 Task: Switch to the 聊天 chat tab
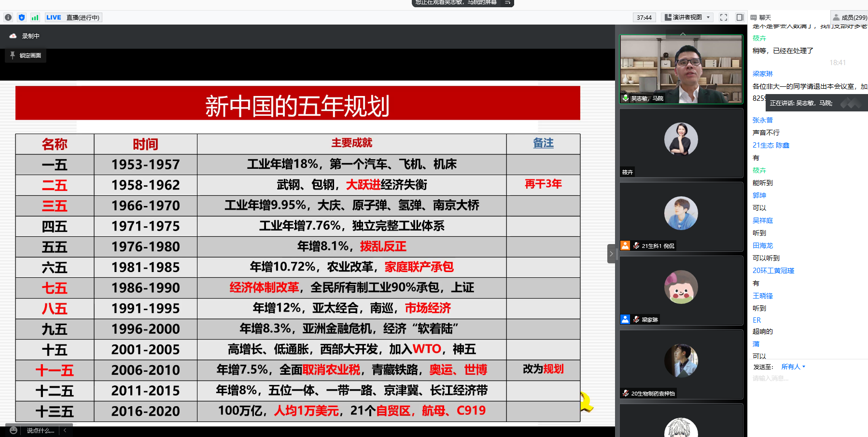761,17
